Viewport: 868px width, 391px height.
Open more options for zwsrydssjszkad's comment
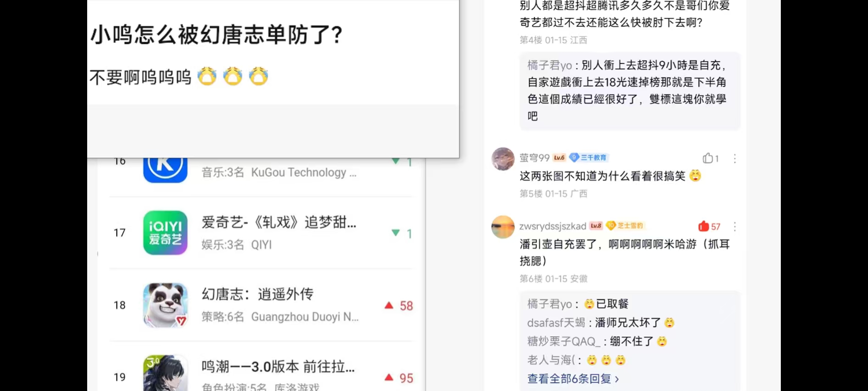[735, 227]
